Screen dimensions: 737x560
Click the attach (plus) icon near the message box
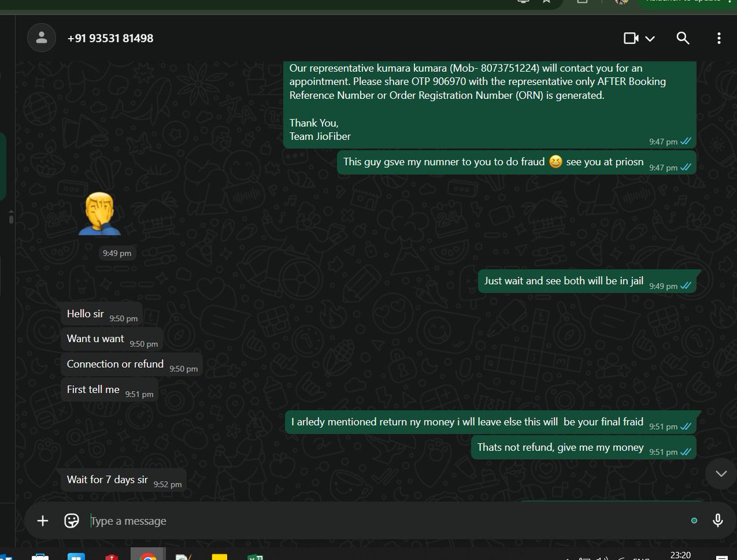click(42, 520)
